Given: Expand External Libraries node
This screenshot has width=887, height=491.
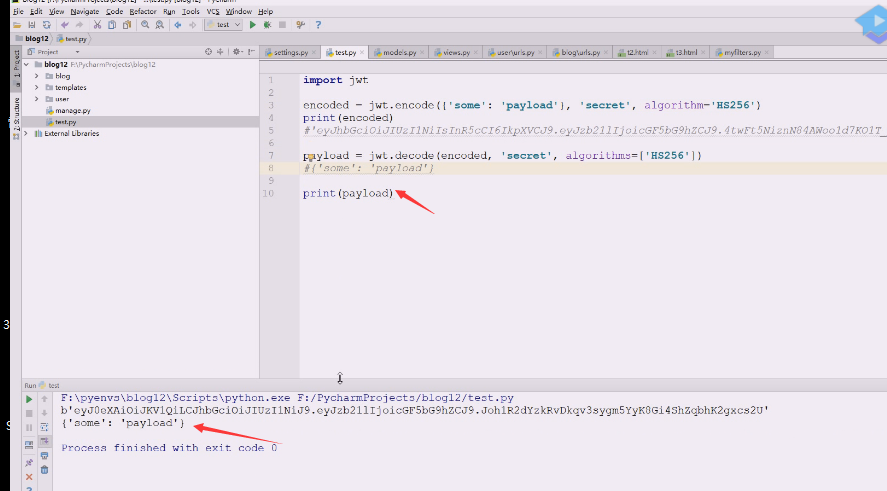Looking at the screenshot, I should click(x=26, y=133).
